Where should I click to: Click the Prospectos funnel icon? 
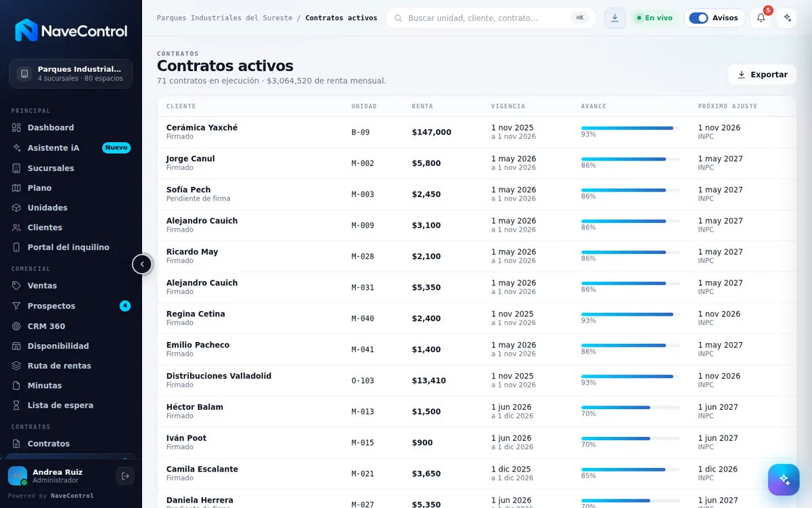tap(17, 306)
